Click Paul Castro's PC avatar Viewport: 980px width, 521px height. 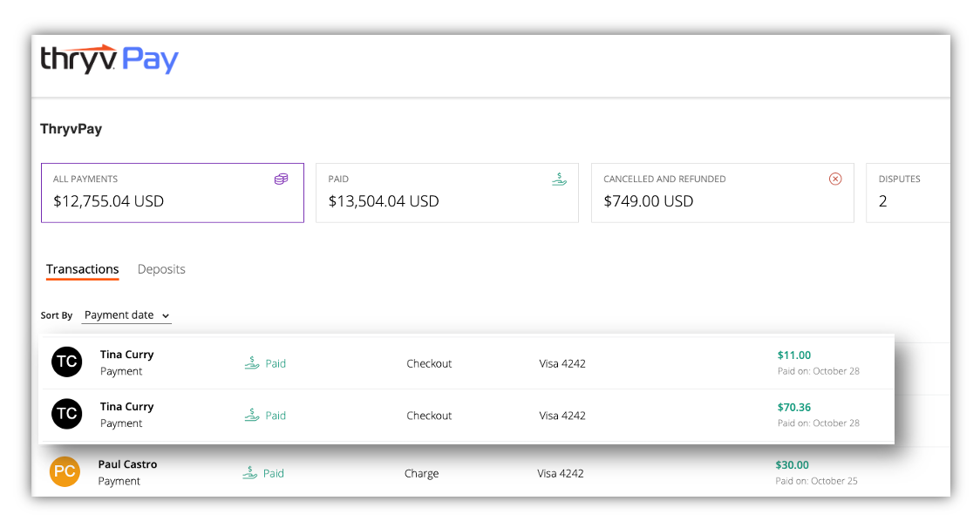click(x=65, y=471)
